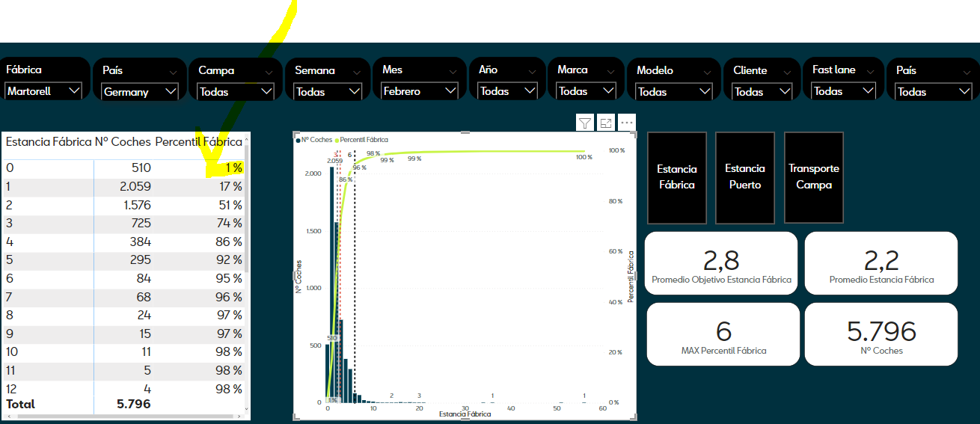Viewport: 980px width, 424px height.
Task: Select the Promedio Estancia Fábrica 2,2 card
Action: (881, 263)
